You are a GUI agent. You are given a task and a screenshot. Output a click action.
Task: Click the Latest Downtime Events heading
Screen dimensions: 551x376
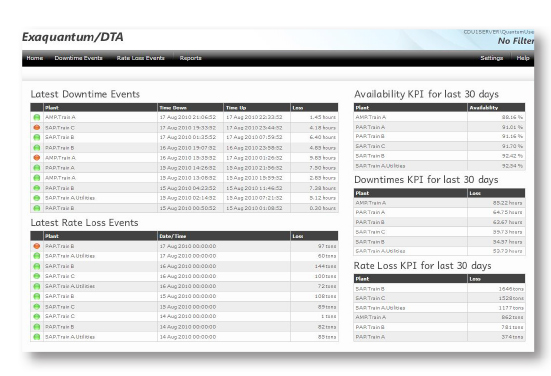pyautogui.click(x=85, y=94)
